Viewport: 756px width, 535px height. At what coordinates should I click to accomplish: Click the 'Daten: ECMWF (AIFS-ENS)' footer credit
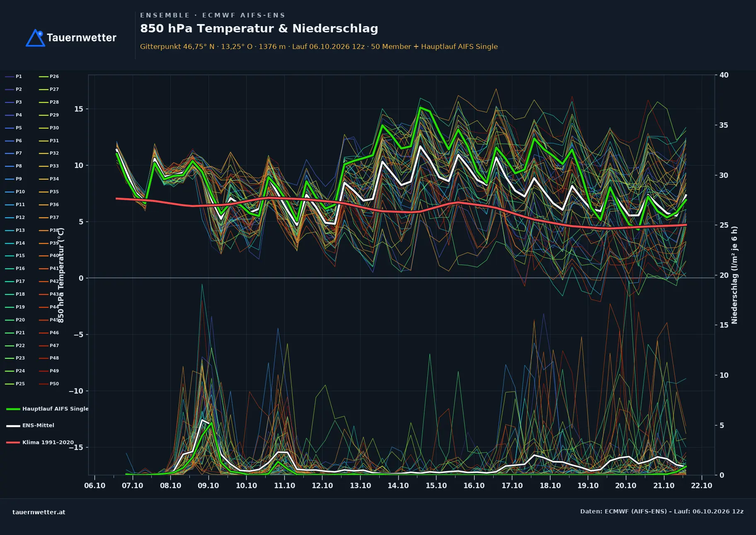pyautogui.click(x=662, y=511)
